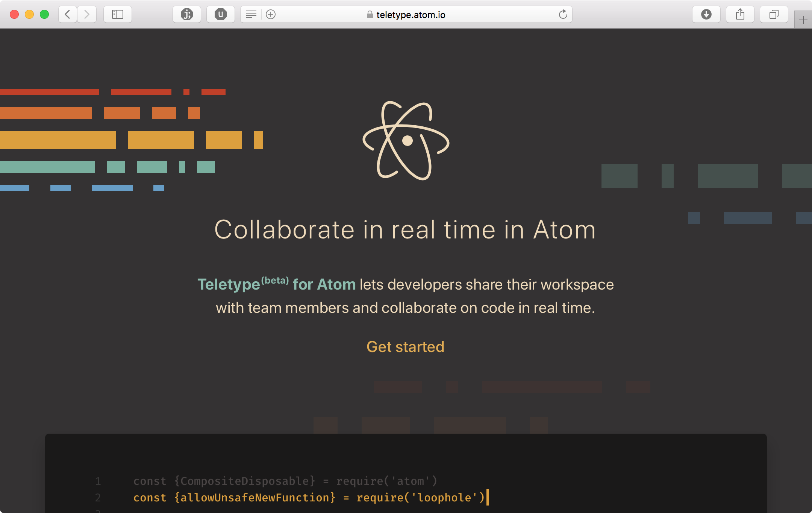Minimize the Safari window

29,14
